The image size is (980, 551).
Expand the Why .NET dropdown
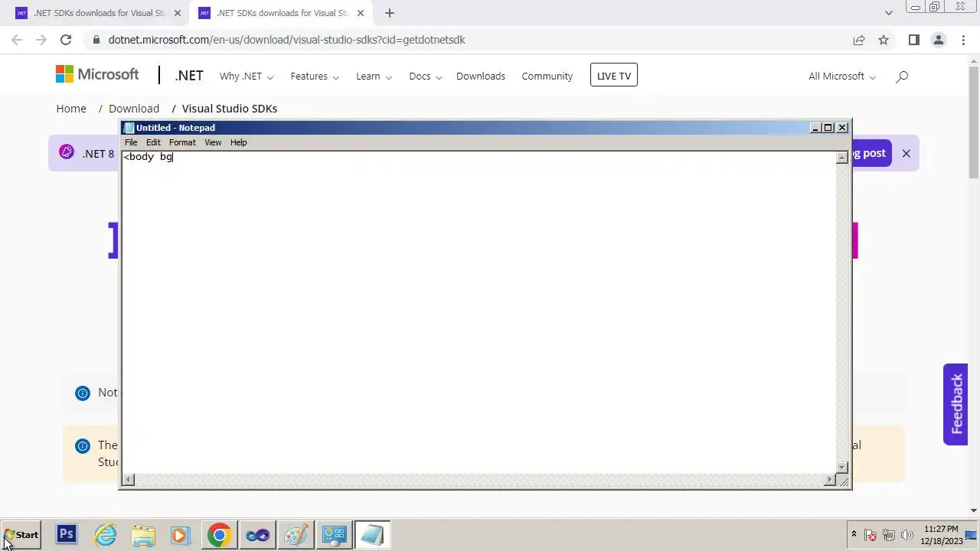coord(247,76)
